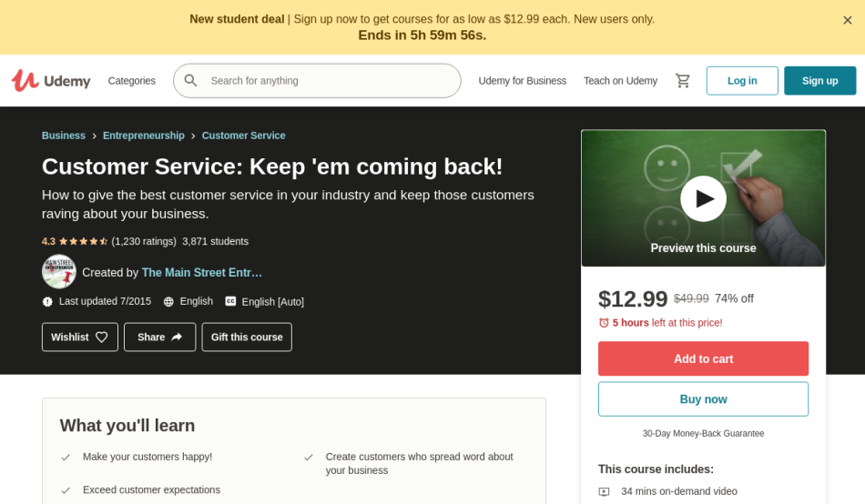The image size is (865, 504).
Task: Open Teach on Udemy
Action: click(621, 80)
